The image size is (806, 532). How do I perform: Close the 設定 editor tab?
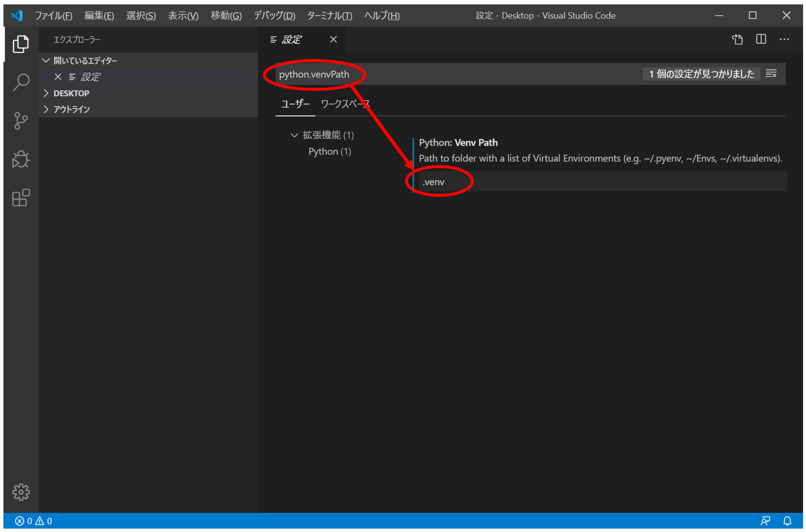[x=333, y=39]
